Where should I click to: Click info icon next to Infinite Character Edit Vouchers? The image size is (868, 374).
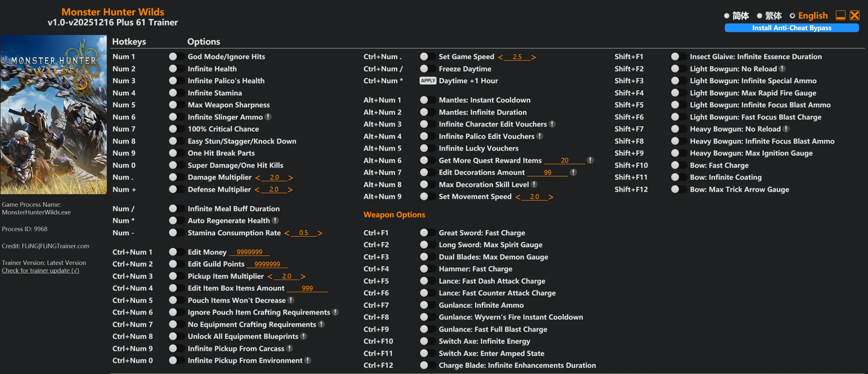coord(552,124)
